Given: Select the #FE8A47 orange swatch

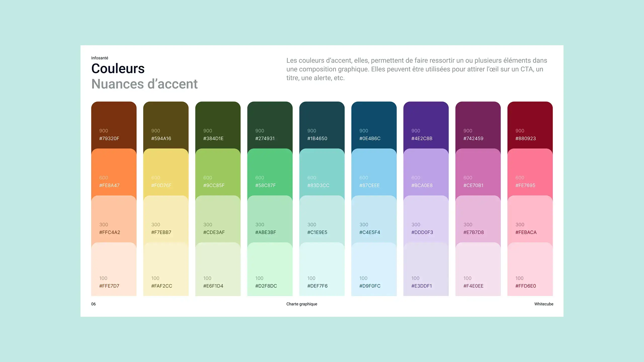Looking at the screenshot, I should coord(114,172).
